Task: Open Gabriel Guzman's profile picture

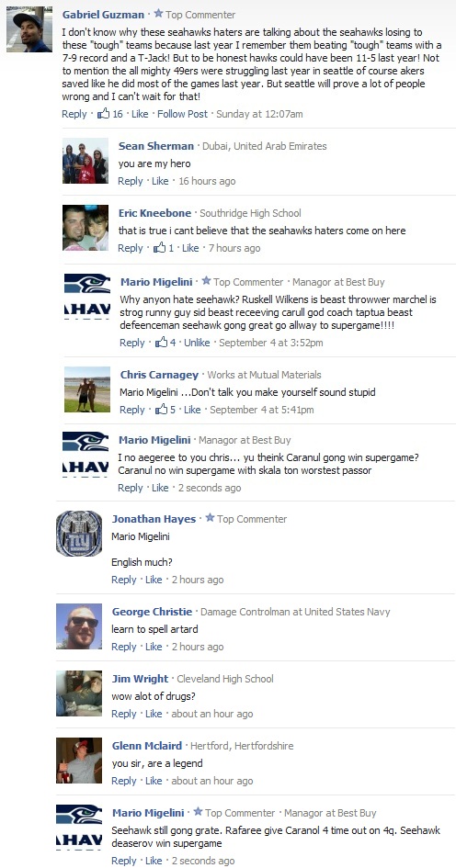Action: 29,29
